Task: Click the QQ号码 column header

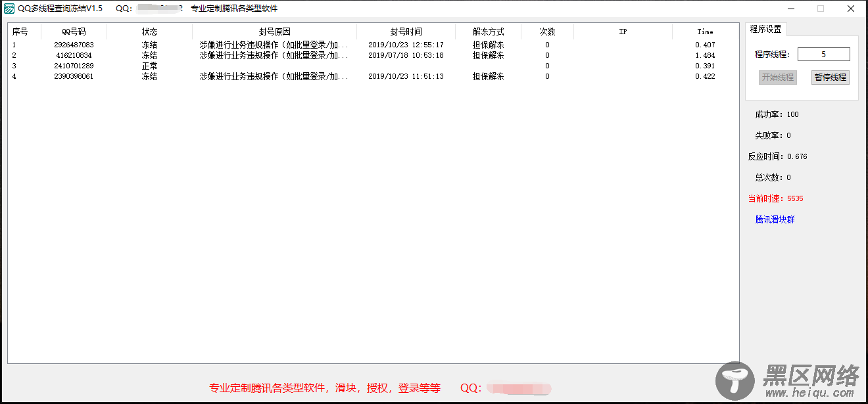Action: point(74,32)
